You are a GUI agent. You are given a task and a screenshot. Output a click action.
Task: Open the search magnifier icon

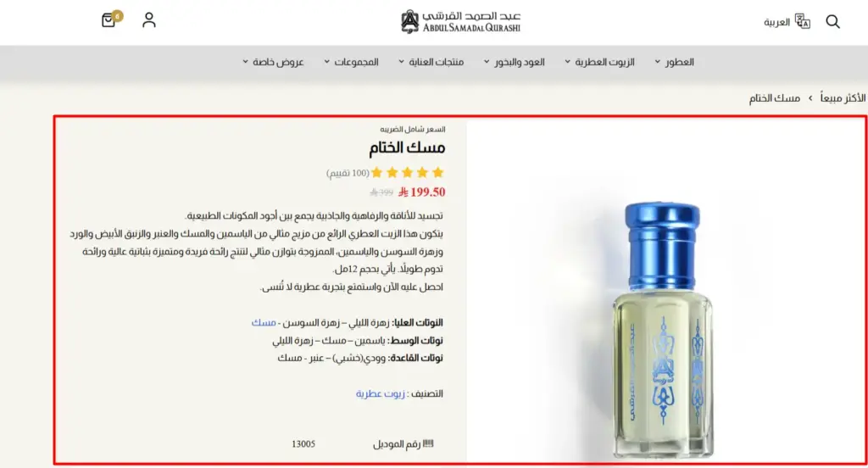832,21
